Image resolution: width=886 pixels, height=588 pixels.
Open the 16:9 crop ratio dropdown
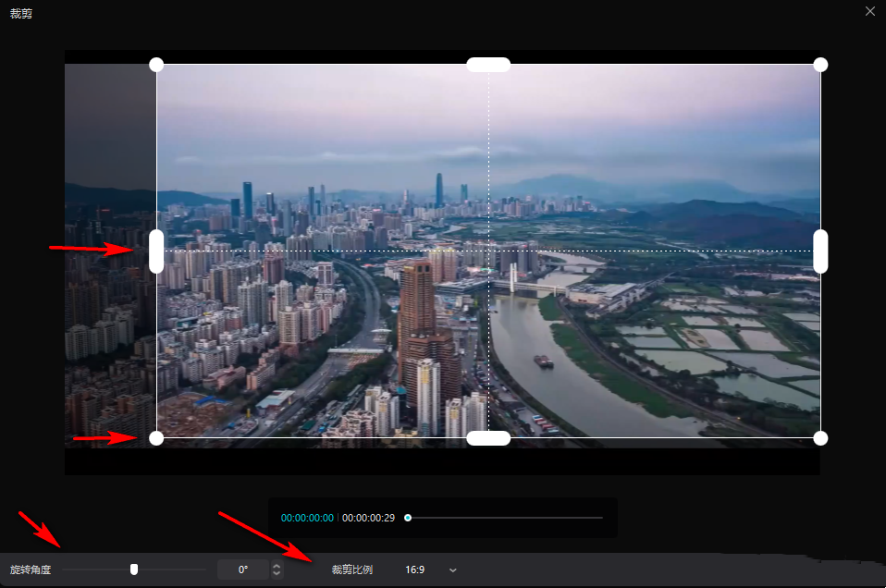[x=431, y=570]
